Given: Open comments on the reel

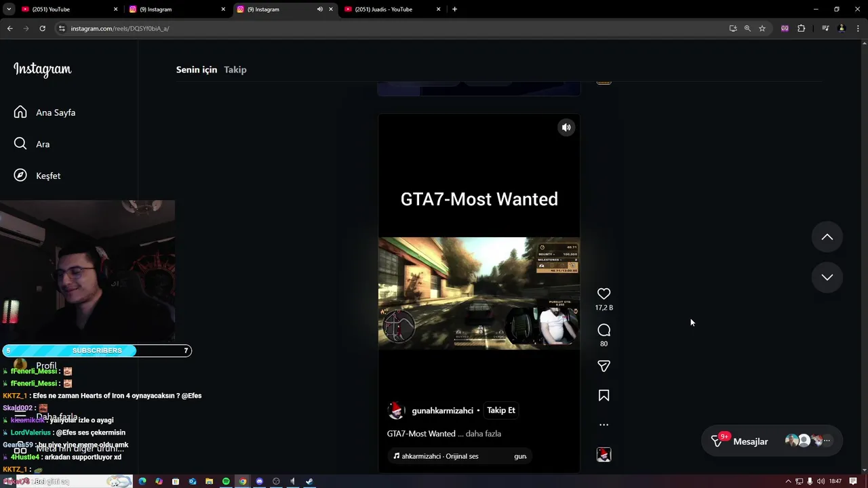Looking at the screenshot, I should tap(604, 330).
